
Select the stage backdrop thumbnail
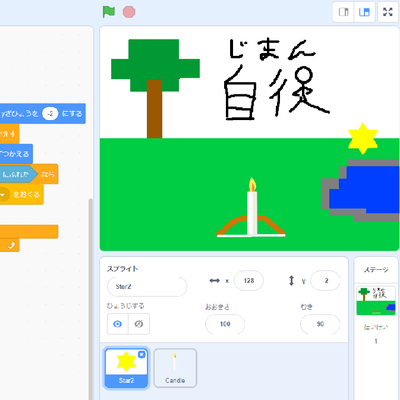tap(376, 301)
